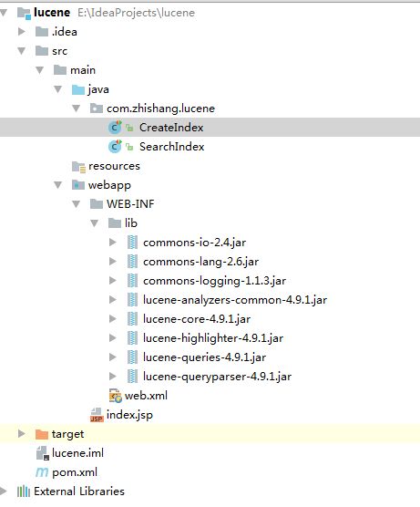Click the commons-logging-1.1.3.jar archive icon

tap(132, 281)
